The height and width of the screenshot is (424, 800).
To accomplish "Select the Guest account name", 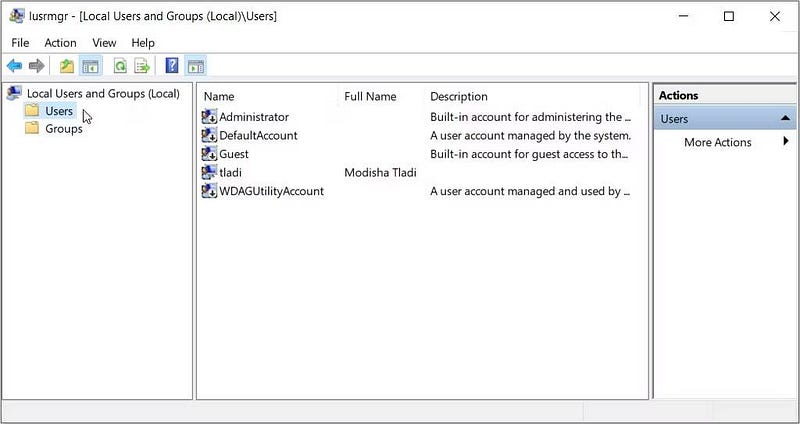I will coord(234,154).
